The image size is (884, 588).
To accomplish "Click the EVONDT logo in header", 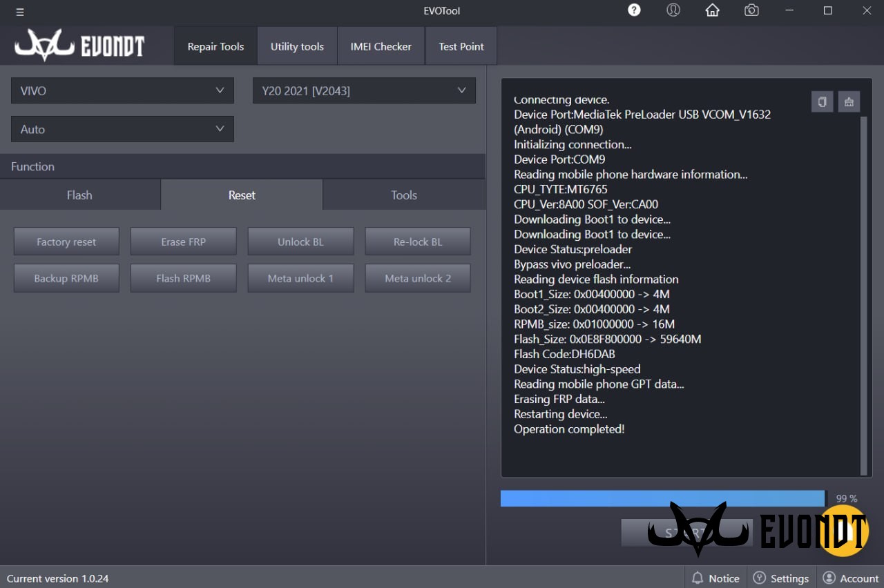I will coord(79,46).
